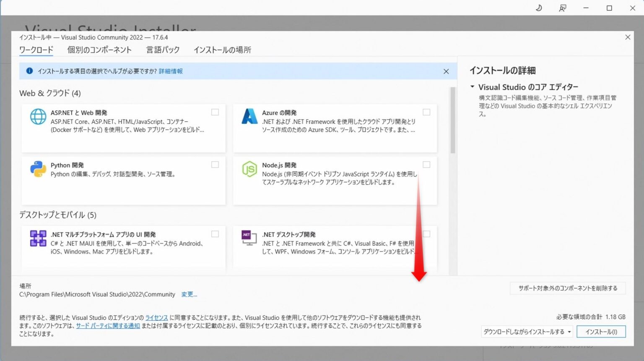Open the feedback icon in the title bar

(x=562, y=8)
